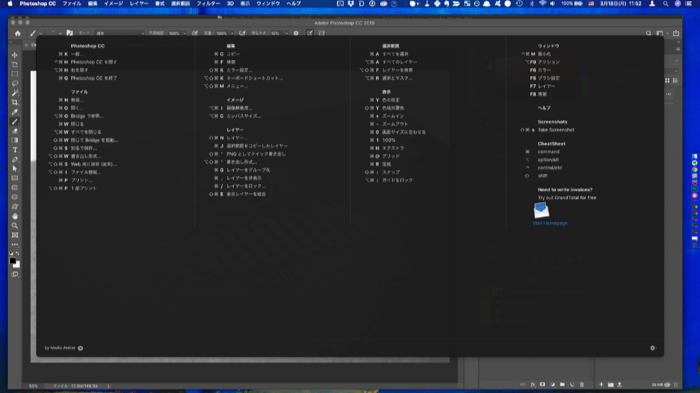Toggle airbrush-style build-up button
Screen dimensions: 700x393
(242, 33)
